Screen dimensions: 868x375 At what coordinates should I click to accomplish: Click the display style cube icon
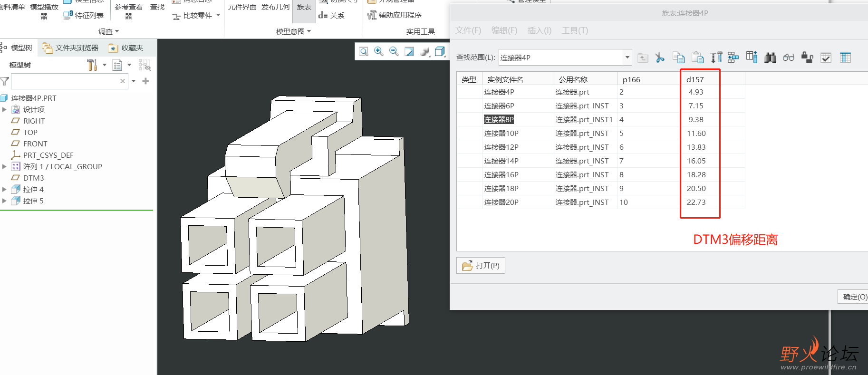click(x=440, y=51)
